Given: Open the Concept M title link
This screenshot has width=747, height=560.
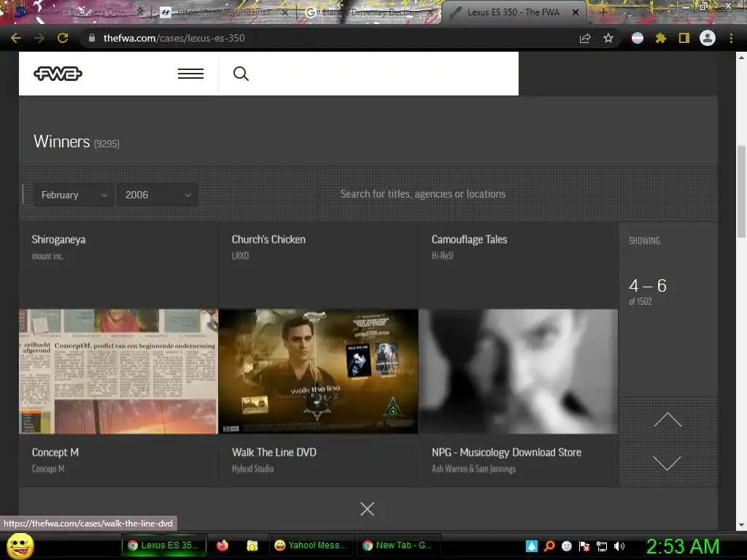Looking at the screenshot, I should pos(55,452).
